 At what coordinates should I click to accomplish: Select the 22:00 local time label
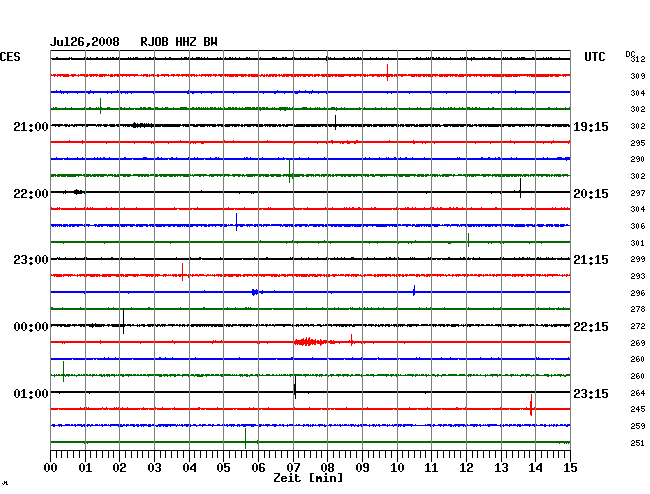point(31,194)
